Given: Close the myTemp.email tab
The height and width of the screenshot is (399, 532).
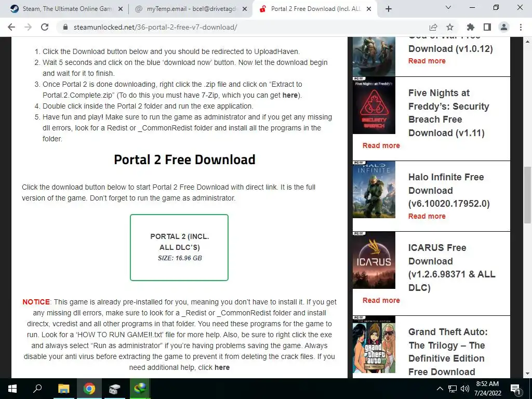Looking at the screenshot, I should pyautogui.click(x=245, y=9).
